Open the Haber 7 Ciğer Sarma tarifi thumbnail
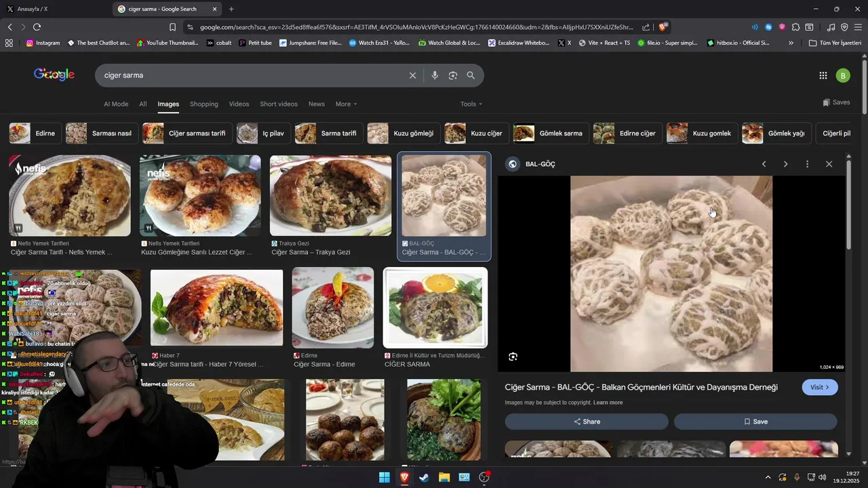 pos(216,308)
